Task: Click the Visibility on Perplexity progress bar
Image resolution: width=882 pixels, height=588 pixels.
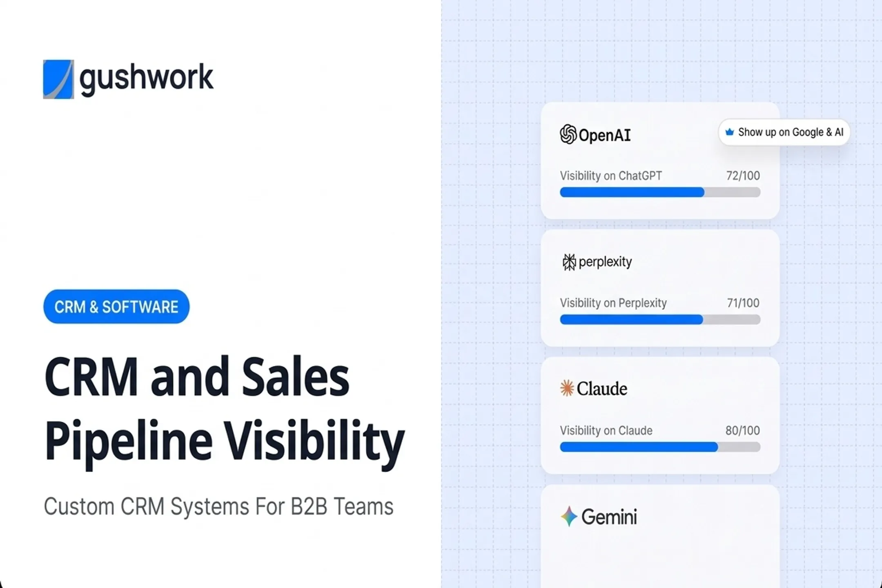Action: point(660,320)
